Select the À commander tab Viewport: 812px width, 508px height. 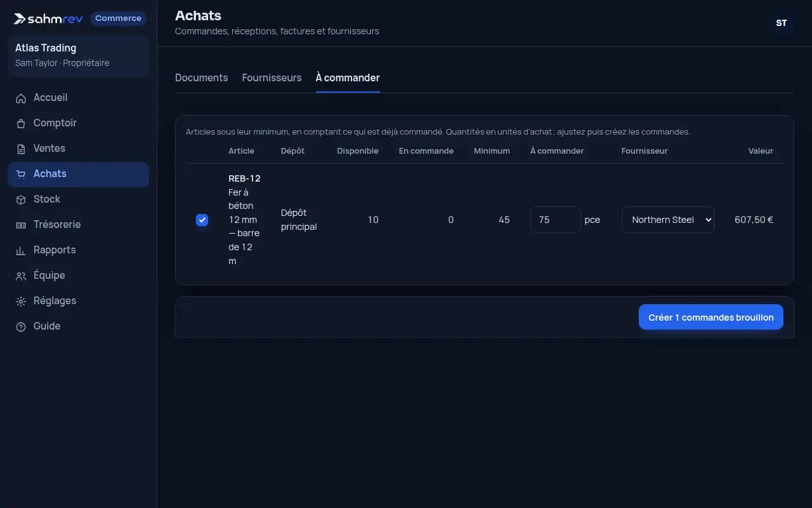pyautogui.click(x=348, y=77)
